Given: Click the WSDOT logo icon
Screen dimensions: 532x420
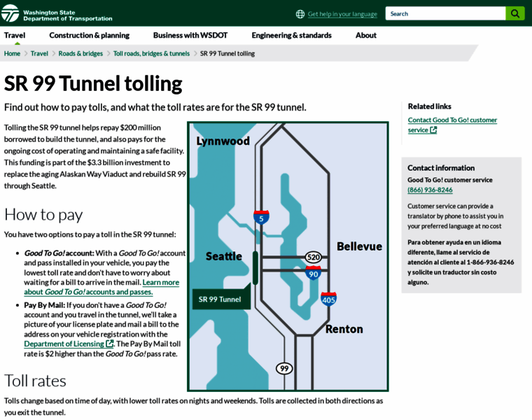Looking at the screenshot, I should pyautogui.click(x=10, y=13).
